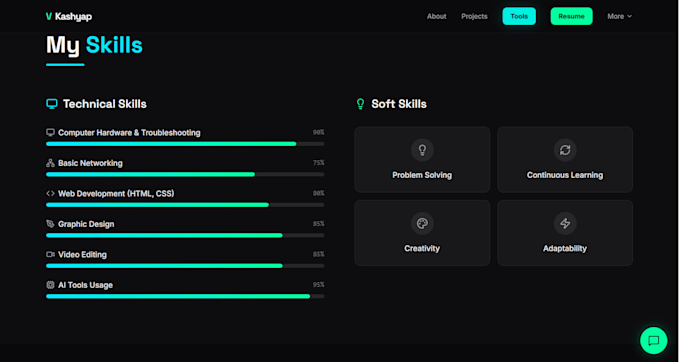Viewport: 680px width, 362px height.
Task: Click the My Skills heading
Action: pyautogui.click(x=94, y=46)
